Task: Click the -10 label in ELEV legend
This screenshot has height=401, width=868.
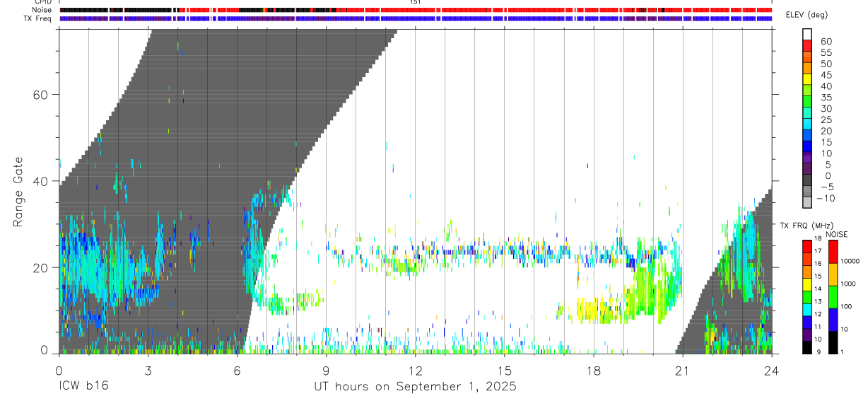Action: pyautogui.click(x=825, y=199)
